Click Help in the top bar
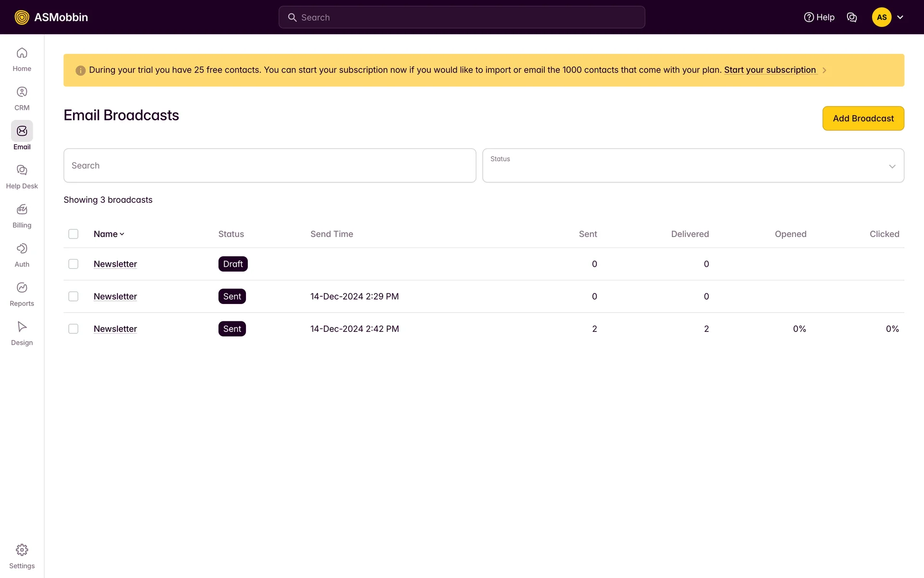Viewport: 924px width, 578px height. pos(819,17)
